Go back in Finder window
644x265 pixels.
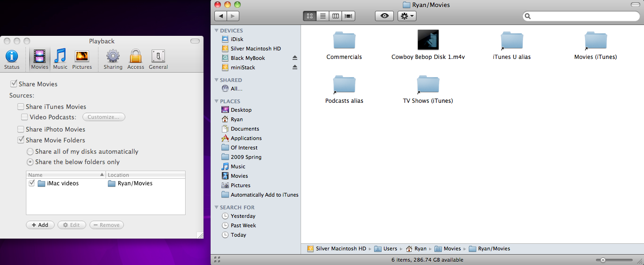click(220, 16)
